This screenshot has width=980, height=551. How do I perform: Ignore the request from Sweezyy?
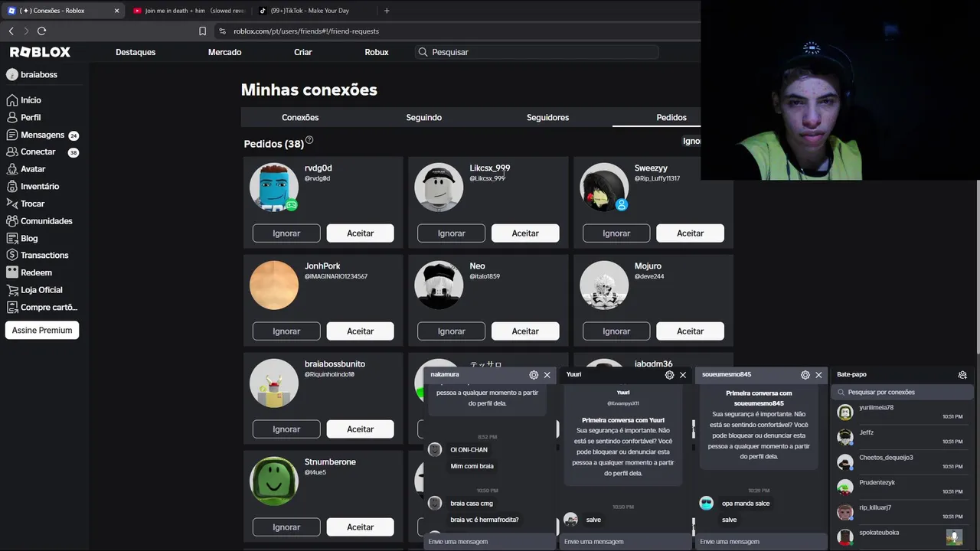click(616, 233)
